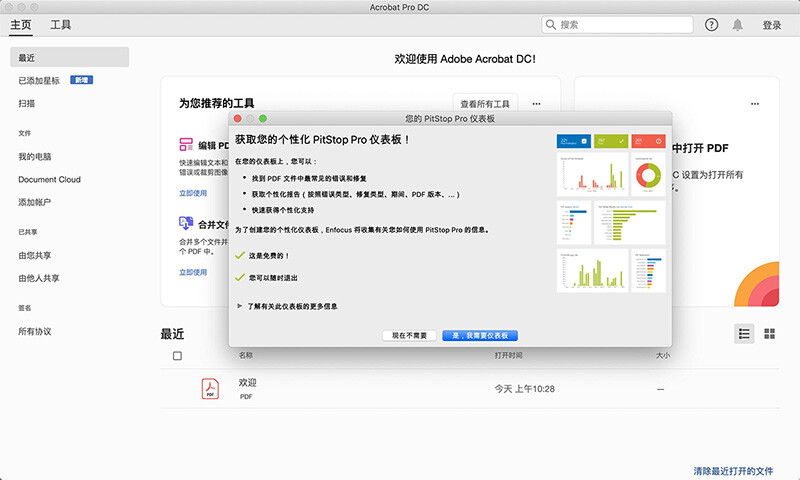Click 清除最近打开的文件 link

[733, 471]
